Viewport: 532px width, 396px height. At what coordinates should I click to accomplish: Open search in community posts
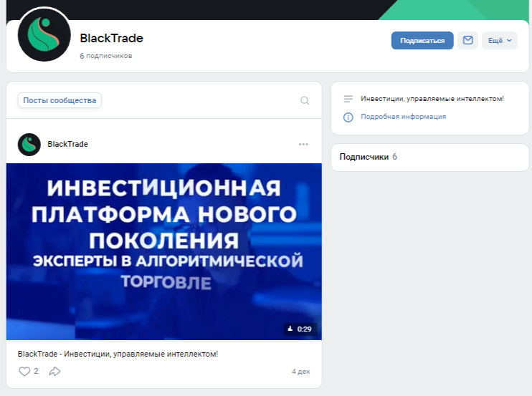305,101
